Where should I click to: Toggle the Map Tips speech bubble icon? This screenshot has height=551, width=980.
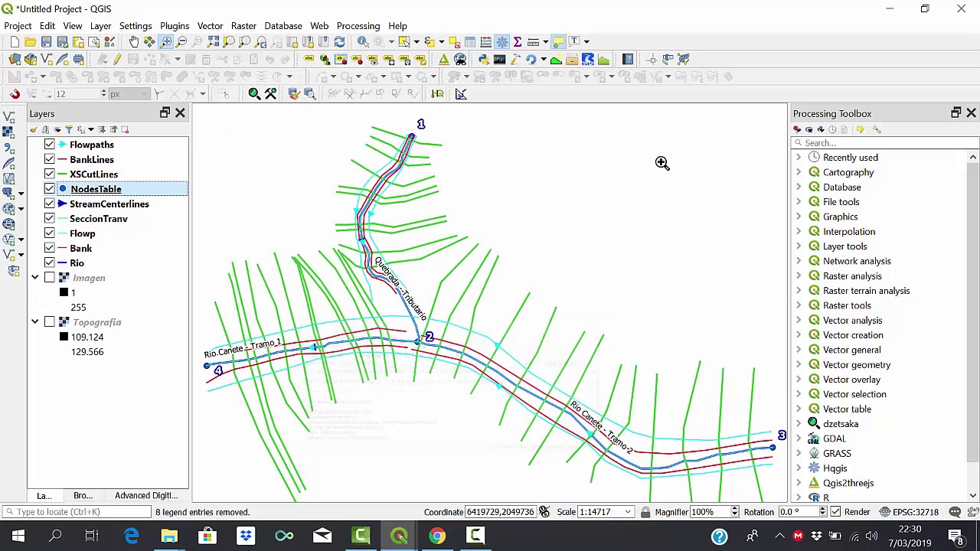558,41
